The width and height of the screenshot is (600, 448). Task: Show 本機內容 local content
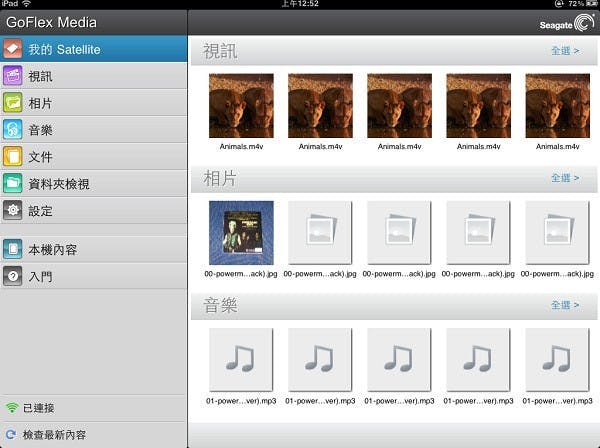coord(55,249)
